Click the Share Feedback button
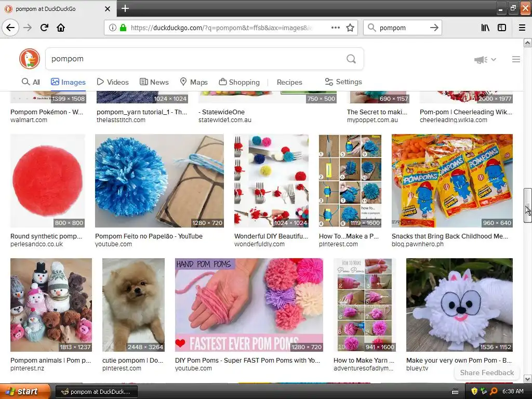 [x=486, y=373]
